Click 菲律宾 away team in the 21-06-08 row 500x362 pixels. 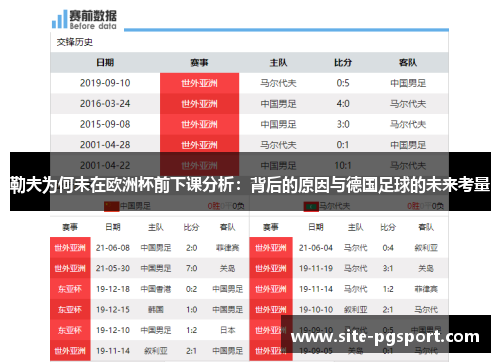click(228, 248)
